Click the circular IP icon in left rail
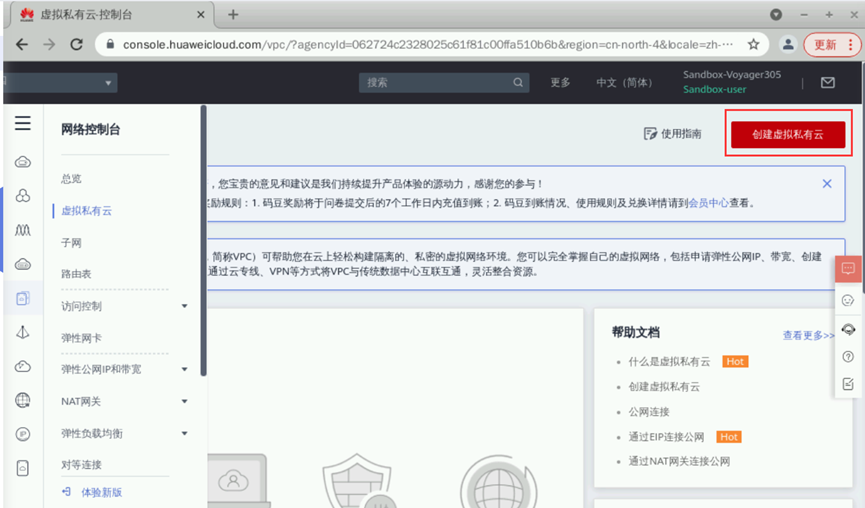 tap(23, 434)
